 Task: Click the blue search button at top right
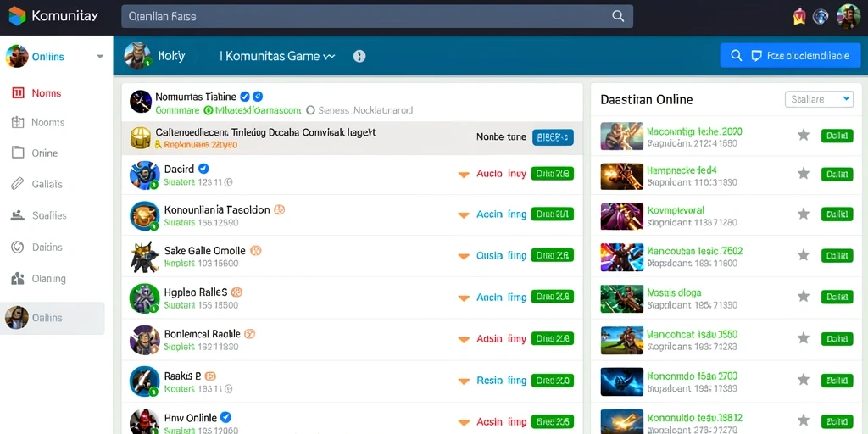(790, 55)
